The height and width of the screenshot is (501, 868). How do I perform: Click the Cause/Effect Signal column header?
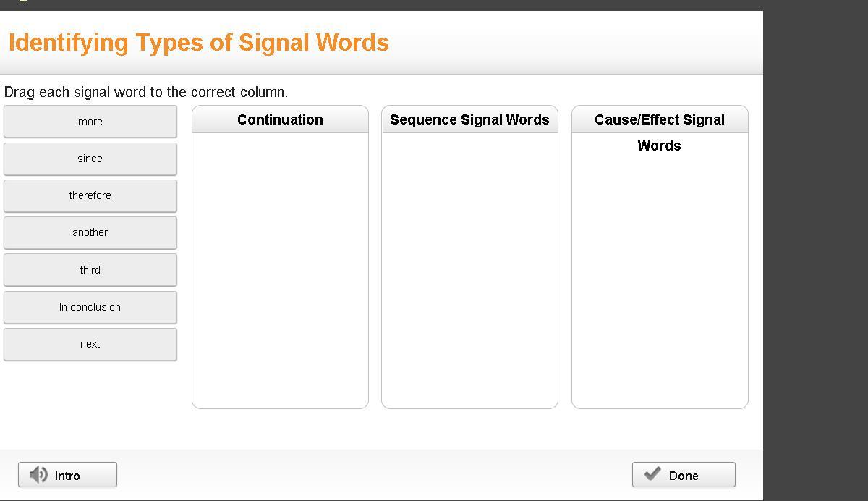click(x=660, y=119)
